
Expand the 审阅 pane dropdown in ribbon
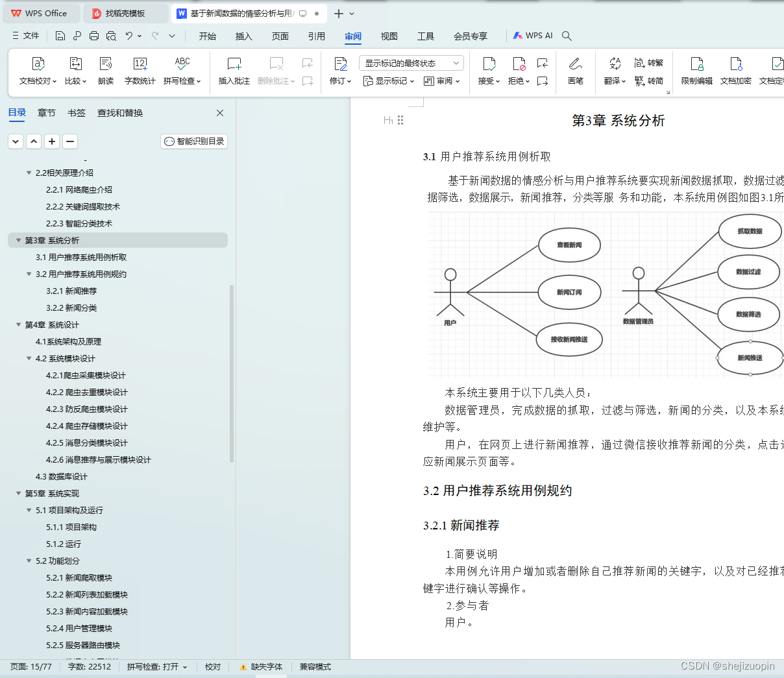tap(442, 81)
